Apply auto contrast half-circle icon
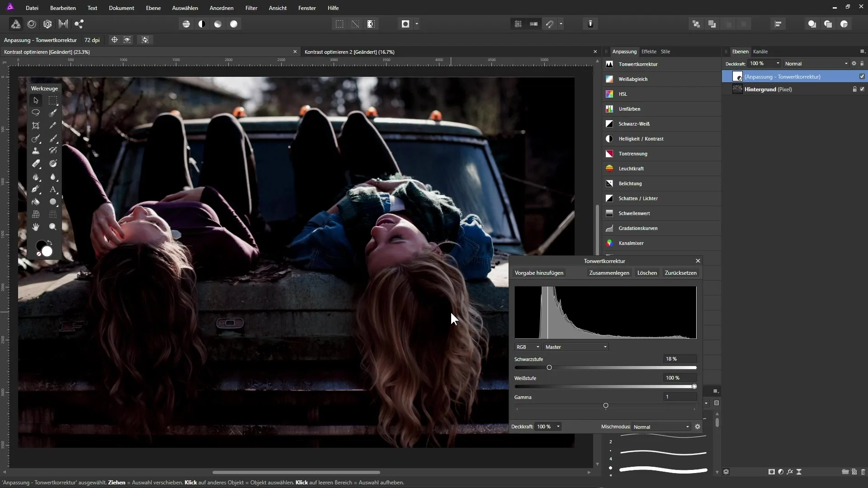Viewport: 868px width, 488px height. (x=202, y=24)
